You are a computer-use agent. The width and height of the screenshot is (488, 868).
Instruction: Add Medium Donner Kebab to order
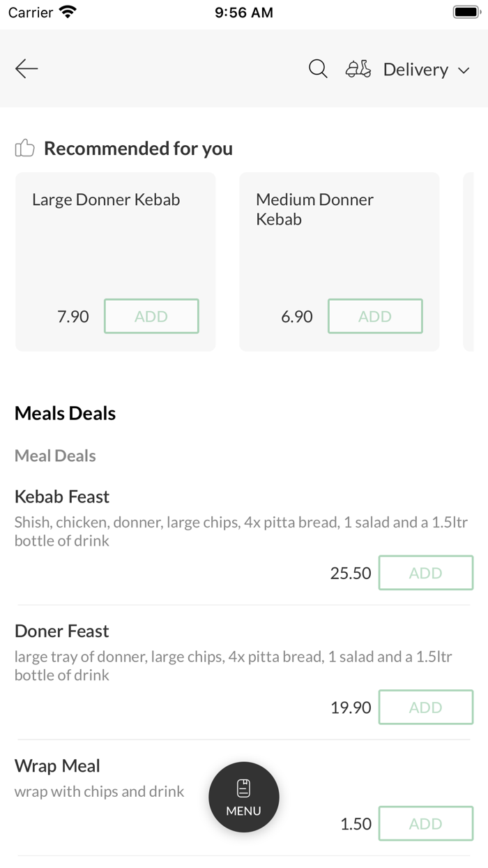375,316
